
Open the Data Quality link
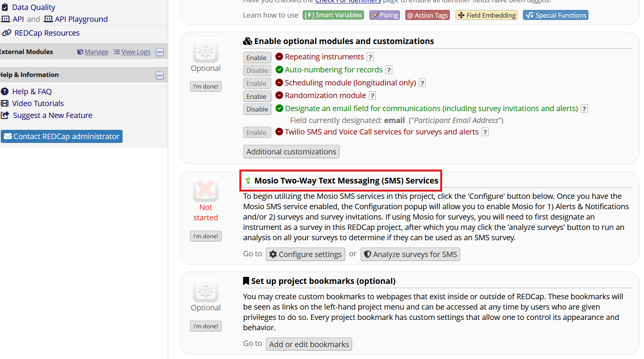(x=34, y=7)
